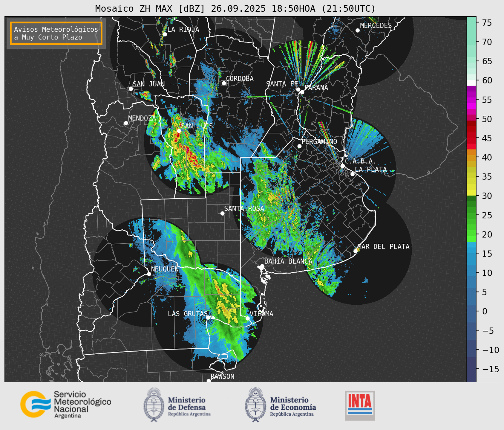Screen dimensions: 504x430
Task: Click the dark -15 dBZ band on scale
Action: coord(471,369)
